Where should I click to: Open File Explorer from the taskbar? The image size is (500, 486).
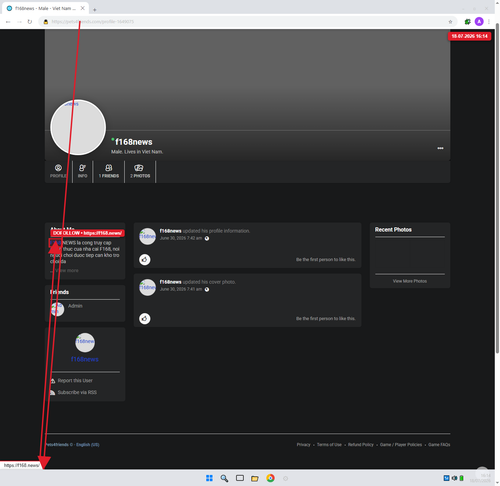pos(255,478)
